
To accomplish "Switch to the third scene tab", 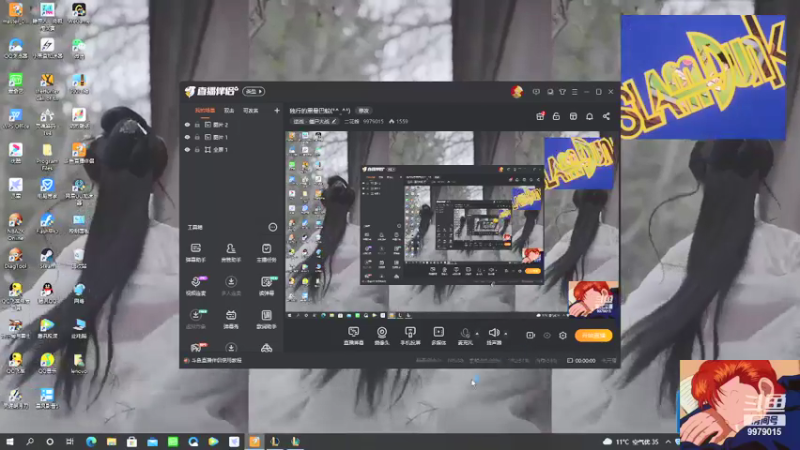I will [x=251, y=111].
